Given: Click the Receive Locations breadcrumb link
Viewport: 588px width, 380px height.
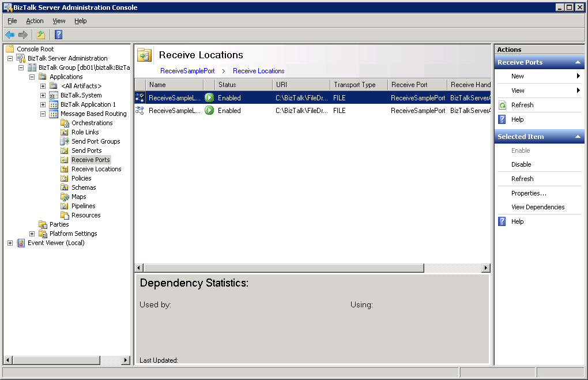Looking at the screenshot, I should (258, 71).
